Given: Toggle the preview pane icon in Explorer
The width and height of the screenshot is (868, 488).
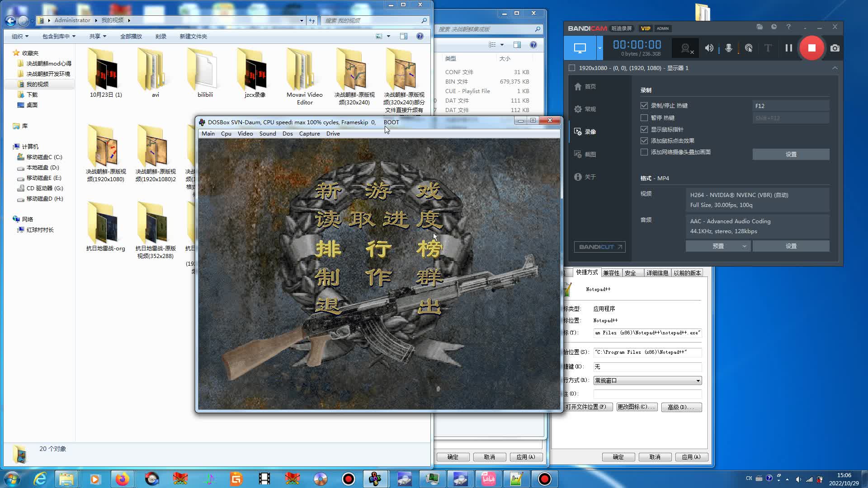Looking at the screenshot, I should tap(403, 37).
